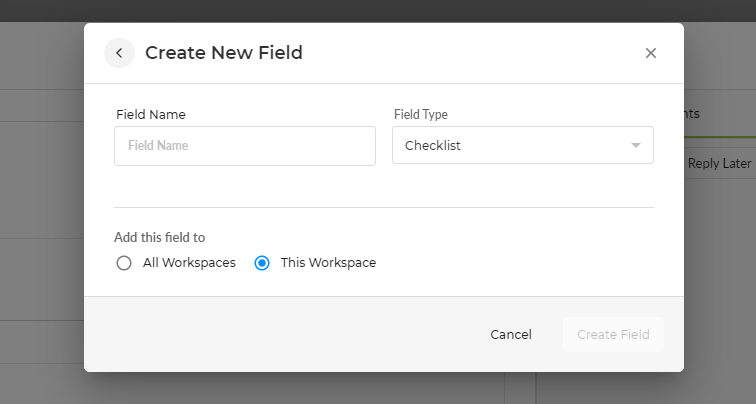Viewport: 756px width, 404px height.
Task: Click the "Create New Field" dialog title
Action: tap(224, 53)
